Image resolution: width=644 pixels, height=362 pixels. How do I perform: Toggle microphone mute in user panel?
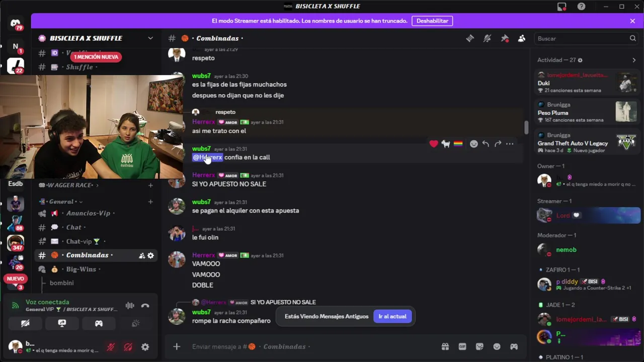111,347
